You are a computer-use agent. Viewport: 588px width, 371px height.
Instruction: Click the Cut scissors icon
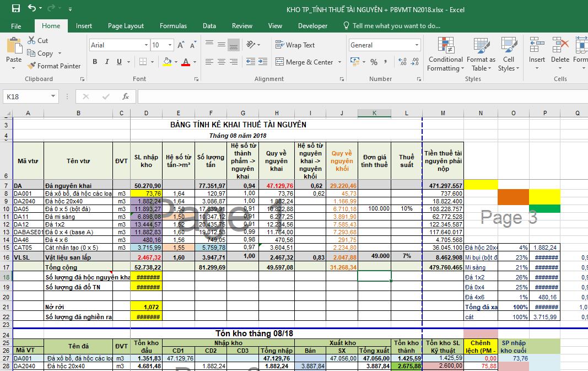31,40
